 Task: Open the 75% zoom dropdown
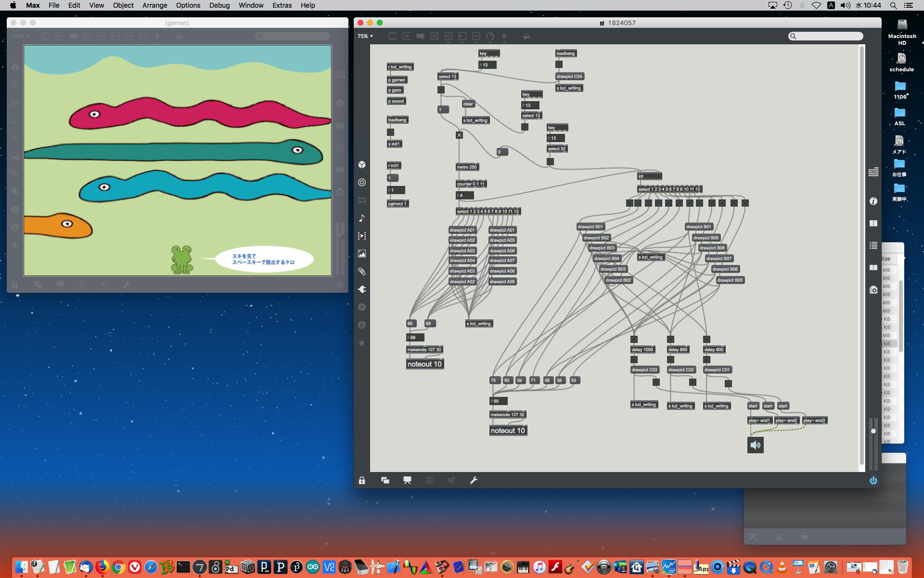365,36
